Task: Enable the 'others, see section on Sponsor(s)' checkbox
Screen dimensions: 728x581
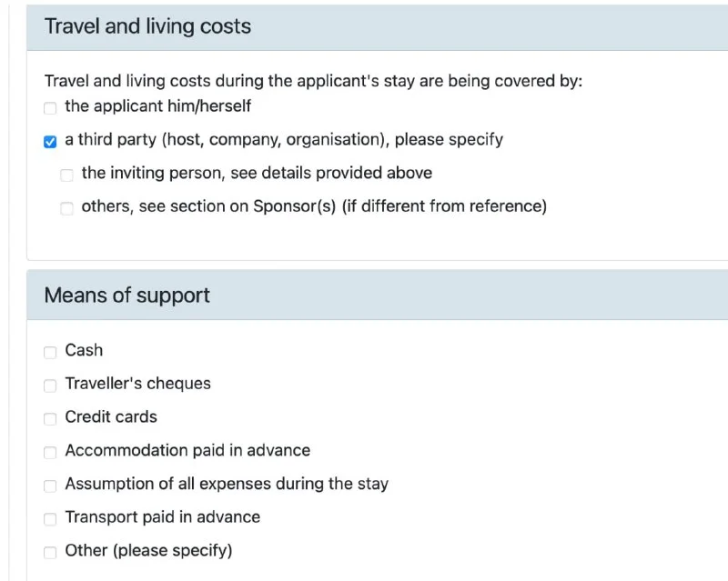Action: [66, 208]
